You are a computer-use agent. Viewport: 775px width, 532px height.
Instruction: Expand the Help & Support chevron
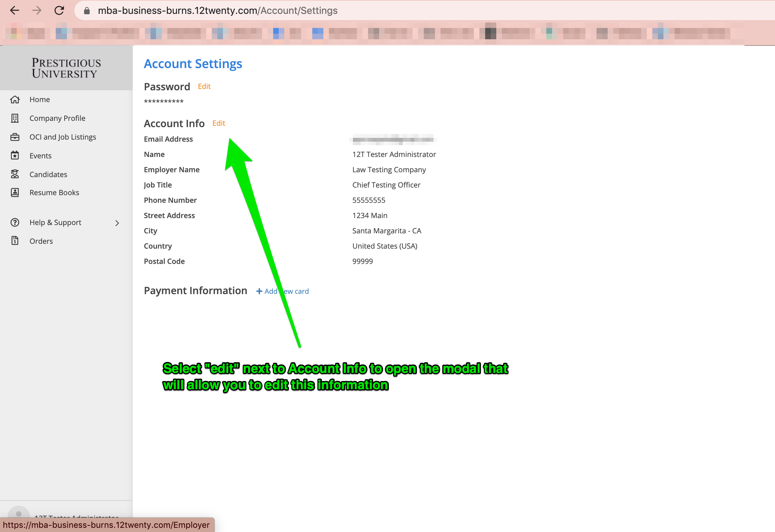point(117,223)
